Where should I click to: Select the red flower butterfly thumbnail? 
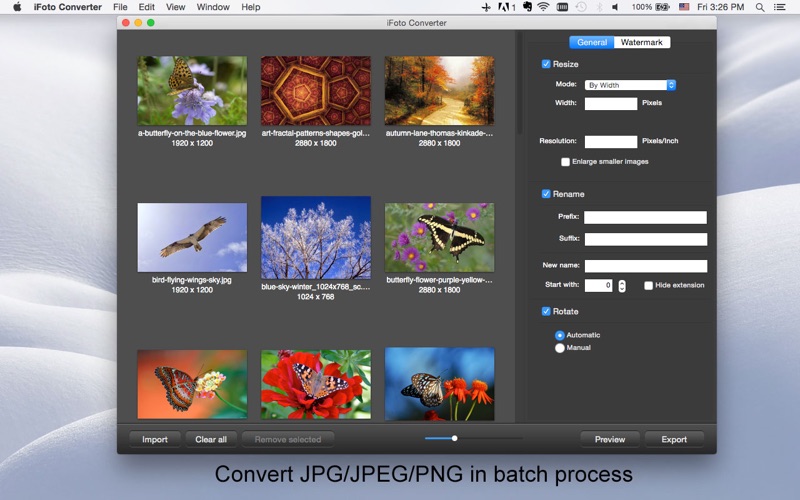point(316,384)
